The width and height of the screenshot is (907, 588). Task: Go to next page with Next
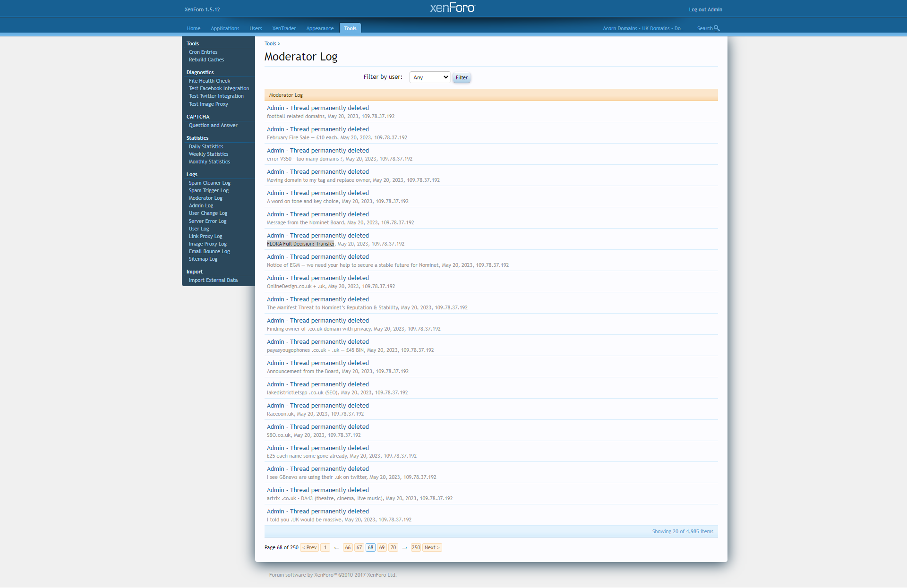432,547
